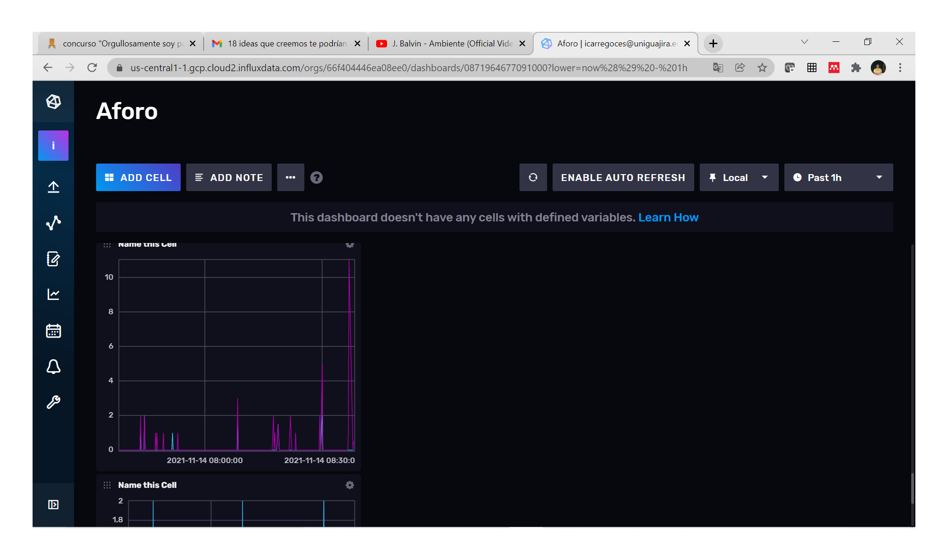The width and height of the screenshot is (948, 560).
Task: Open the Tasks calendar icon
Action: point(53,331)
